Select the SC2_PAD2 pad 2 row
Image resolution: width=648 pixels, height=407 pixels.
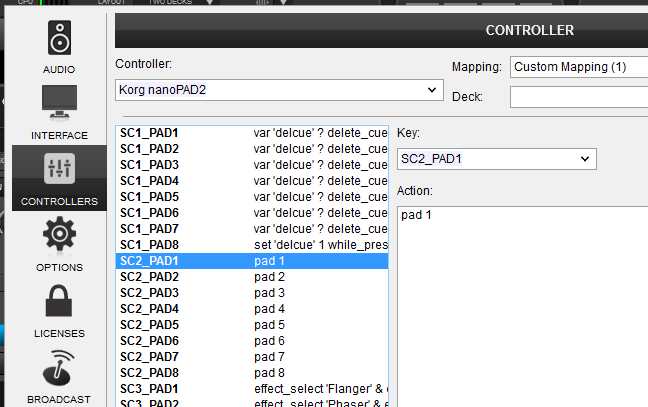point(252,277)
